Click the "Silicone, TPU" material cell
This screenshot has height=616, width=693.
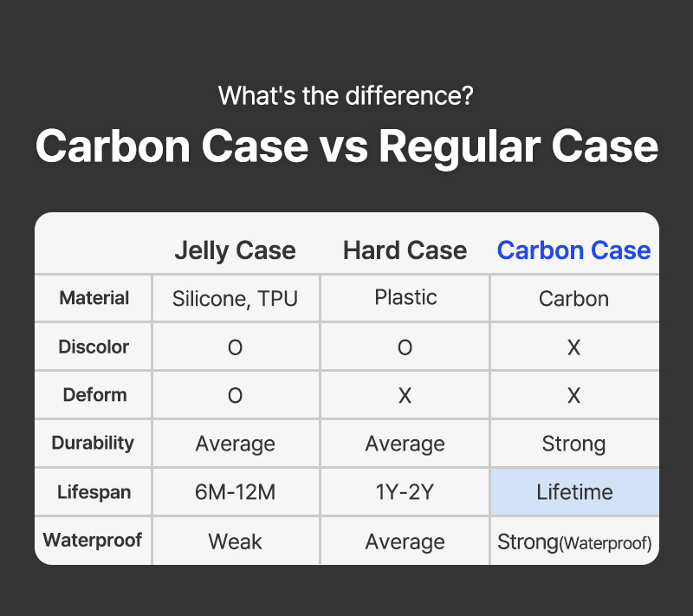(235, 299)
